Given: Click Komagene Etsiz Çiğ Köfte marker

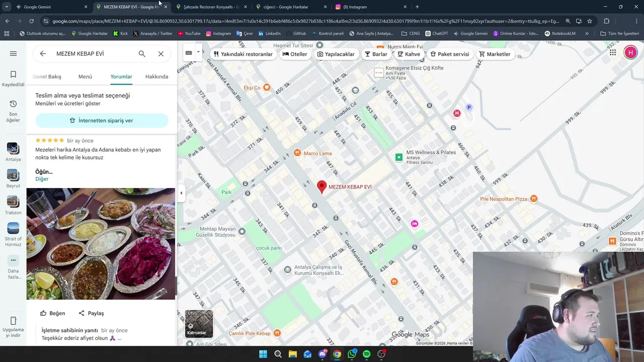Looking at the screenshot, I should (x=379, y=73).
